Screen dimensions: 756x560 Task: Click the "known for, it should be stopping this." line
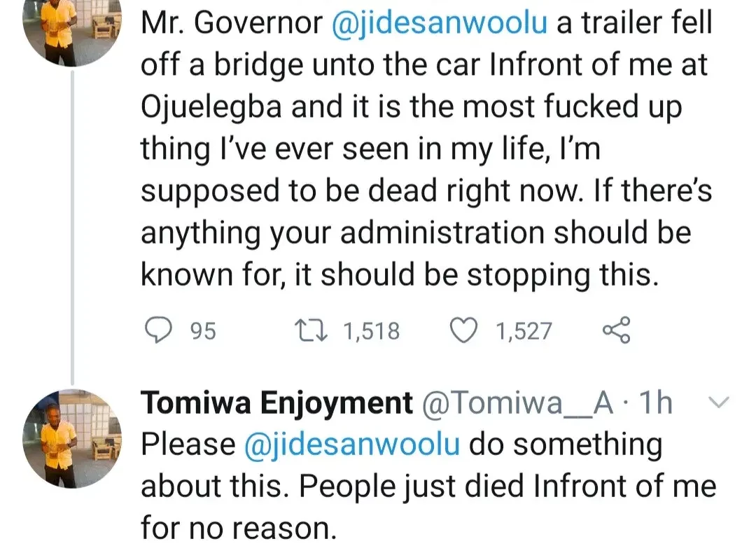(x=400, y=275)
